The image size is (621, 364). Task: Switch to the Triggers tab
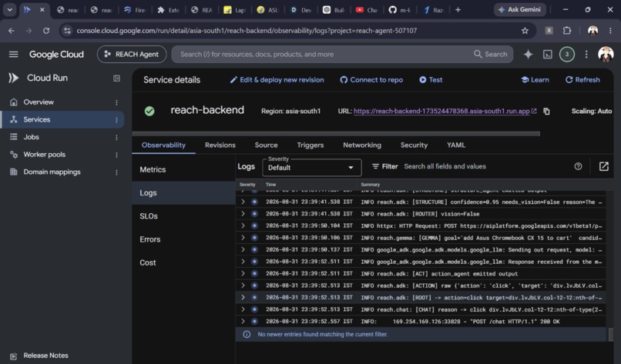[310, 145]
